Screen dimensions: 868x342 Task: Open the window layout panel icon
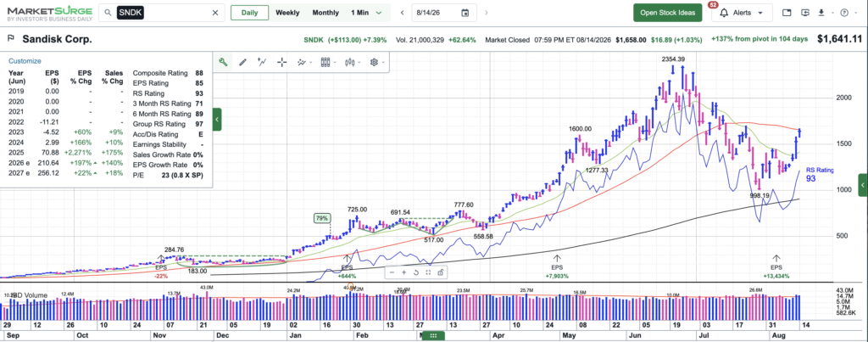(x=786, y=13)
